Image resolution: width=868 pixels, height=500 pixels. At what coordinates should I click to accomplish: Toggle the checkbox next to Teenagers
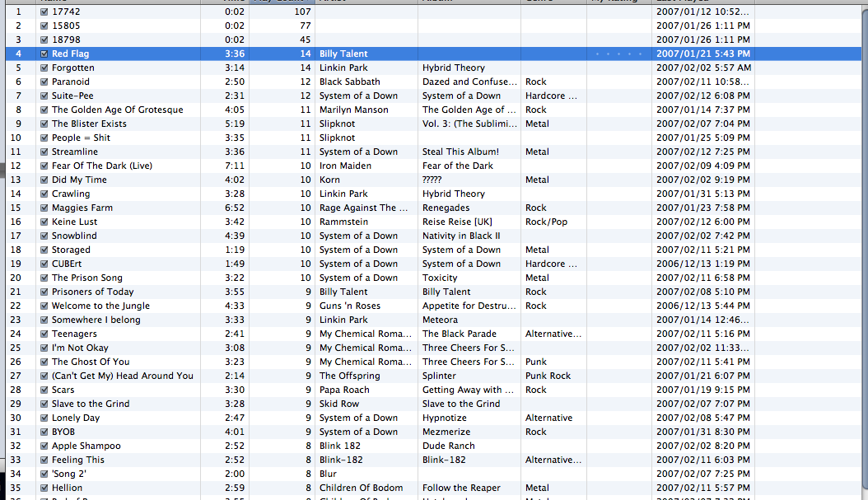(x=44, y=334)
